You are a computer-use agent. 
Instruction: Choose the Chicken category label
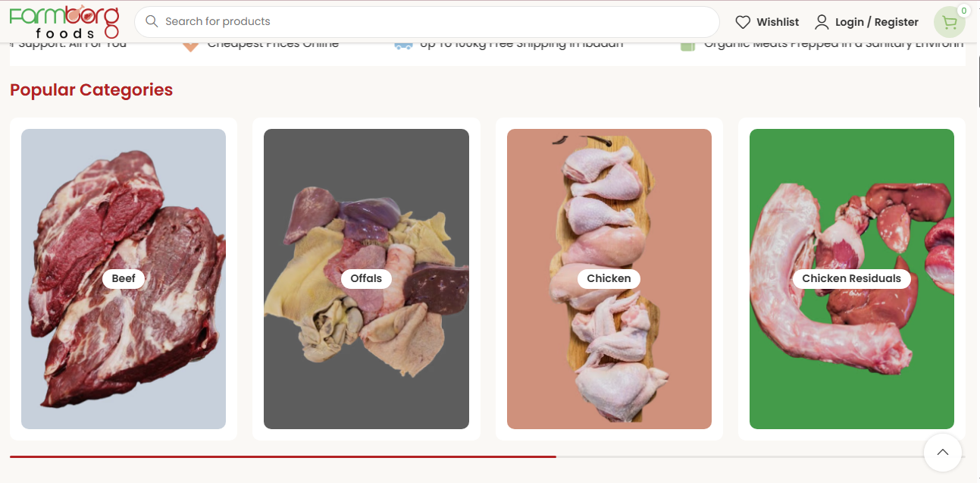coord(609,278)
